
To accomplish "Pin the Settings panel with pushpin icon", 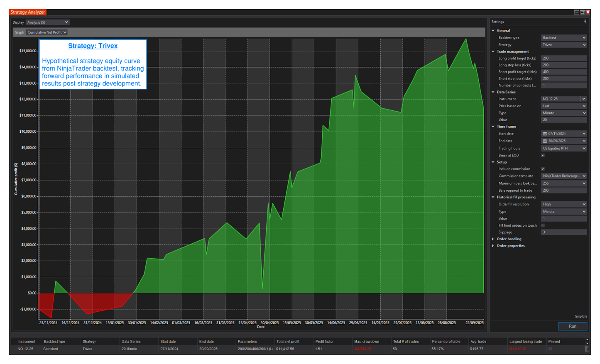I will point(585,22).
